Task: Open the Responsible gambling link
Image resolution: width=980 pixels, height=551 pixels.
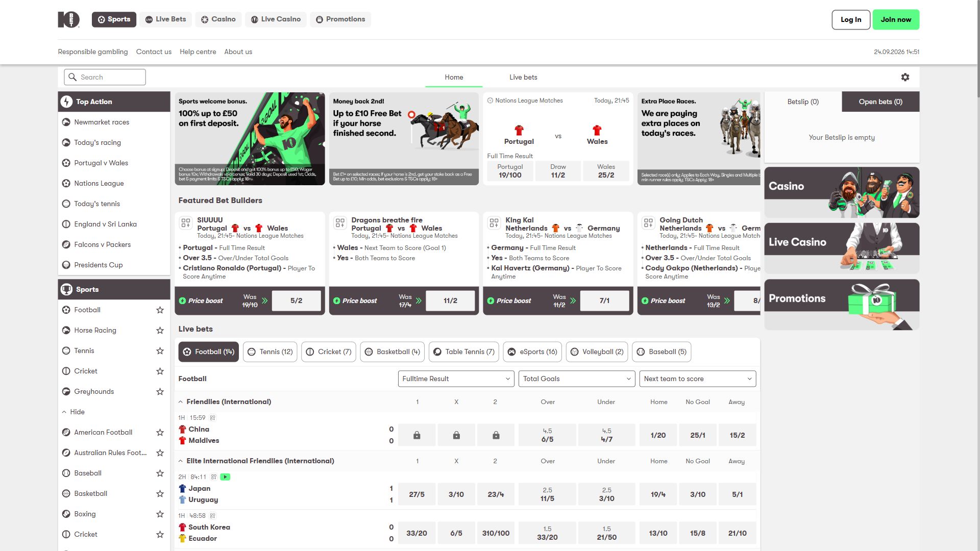Action: tap(93, 52)
